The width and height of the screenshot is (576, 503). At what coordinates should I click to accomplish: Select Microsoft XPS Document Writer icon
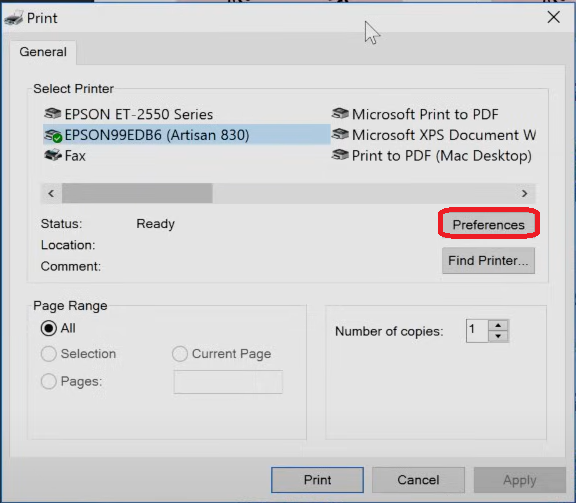pyautogui.click(x=340, y=134)
